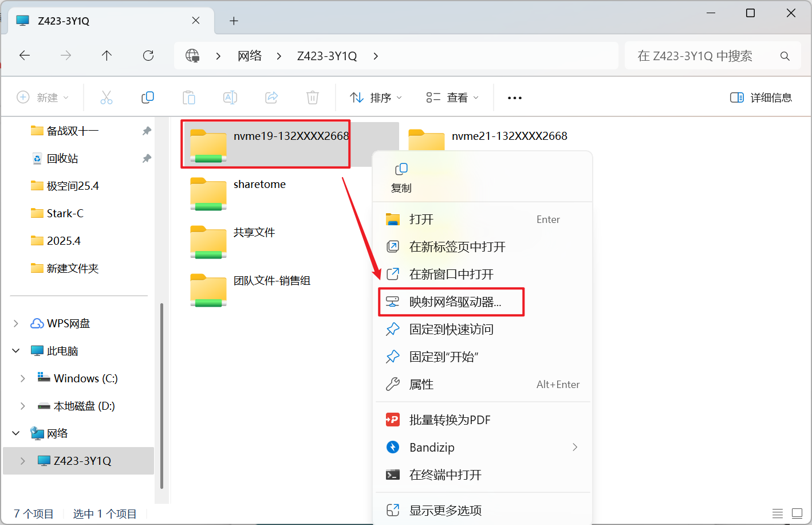Refresh the current folder view

click(x=148, y=56)
